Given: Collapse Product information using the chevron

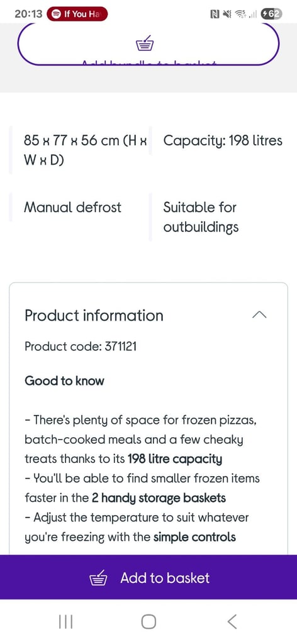Looking at the screenshot, I should coord(260,314).
